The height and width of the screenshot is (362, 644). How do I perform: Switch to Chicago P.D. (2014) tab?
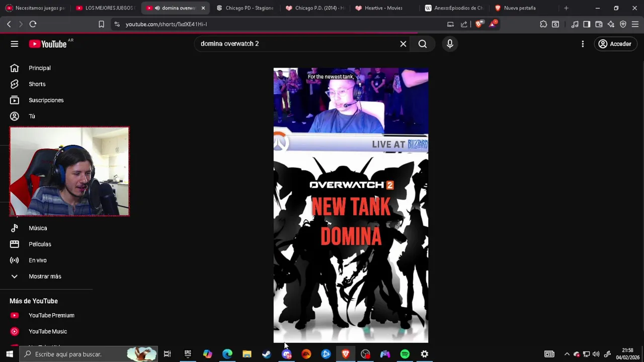pyautogui.click(x=315, y=8)
